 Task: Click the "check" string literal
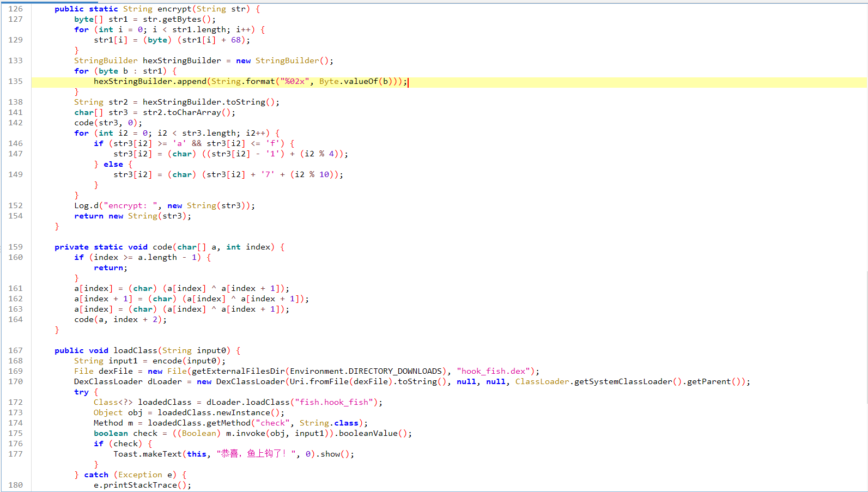(273, 423)
